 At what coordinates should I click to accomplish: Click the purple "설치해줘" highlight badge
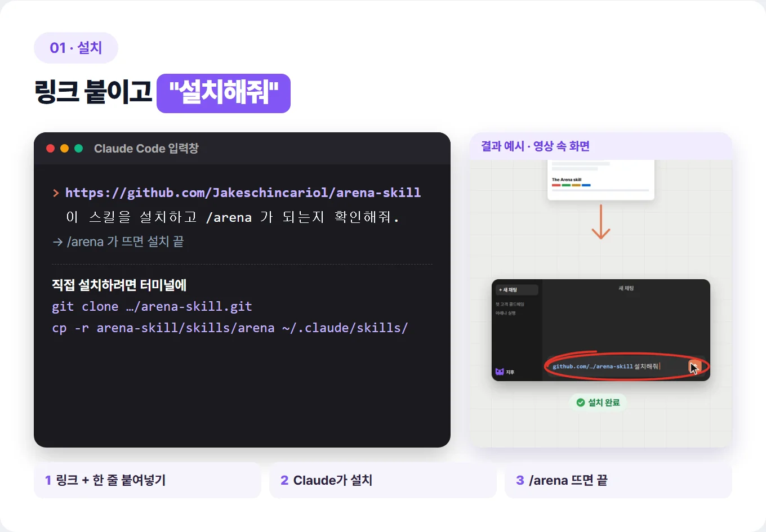pyautogui.click(x=224, y=93)
